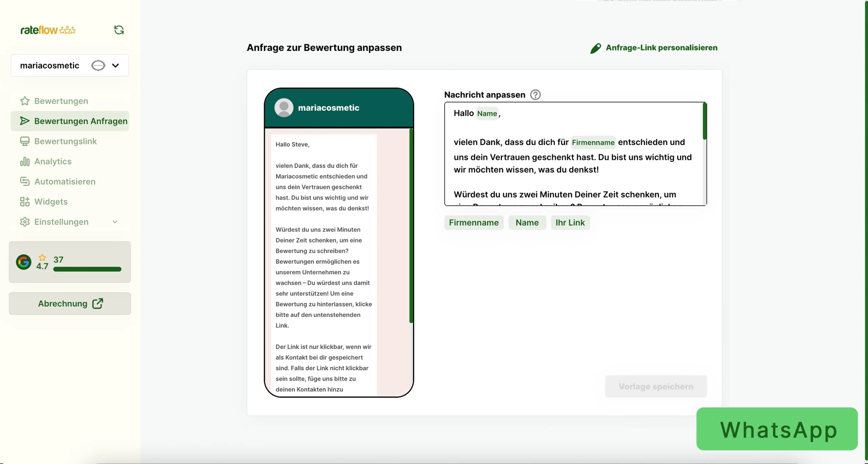This screenshot has height=464, width=868.
Task: Click the Widgets grid icon
Action: pyautogui.click(x=25, y=202)
